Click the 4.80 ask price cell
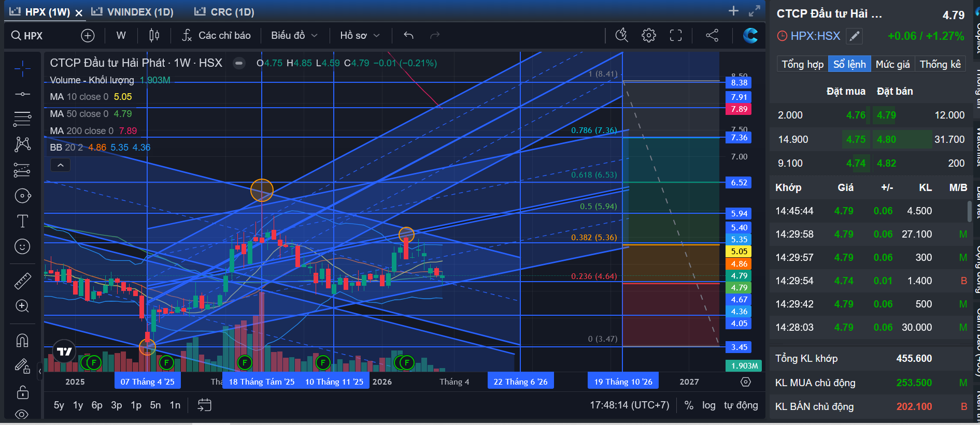This screenshot has height=425, width=980. click(x=886, y=139)
